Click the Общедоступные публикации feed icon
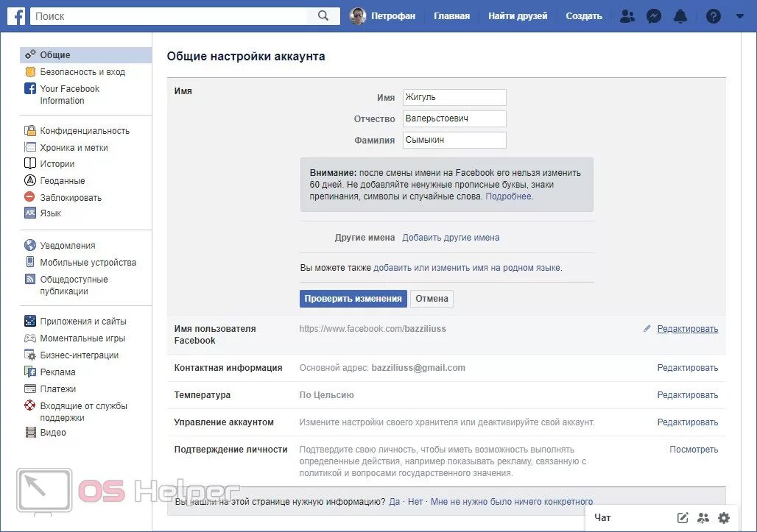The width and height of the screenshot is (757, 532). pos(30,279)
